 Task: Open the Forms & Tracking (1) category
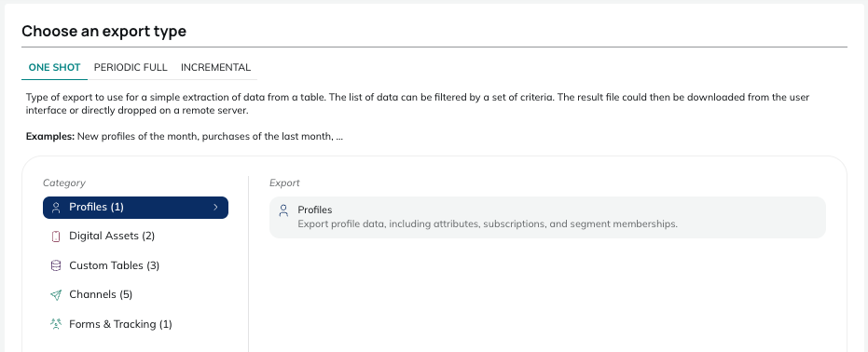pyautogui.click(x=120, y=324)
